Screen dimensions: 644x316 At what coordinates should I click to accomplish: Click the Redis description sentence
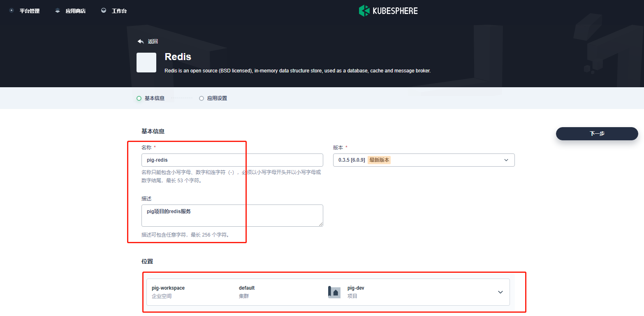298,71
